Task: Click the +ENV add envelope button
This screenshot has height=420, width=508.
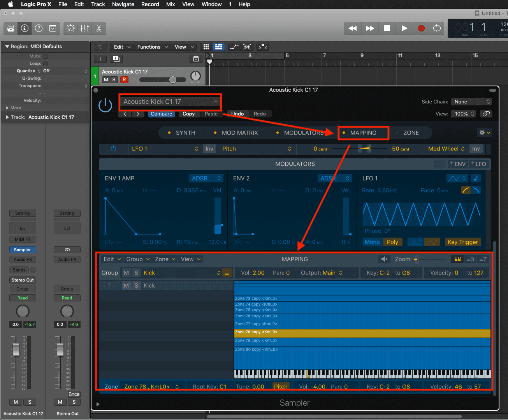Action: tap(457, 164)
